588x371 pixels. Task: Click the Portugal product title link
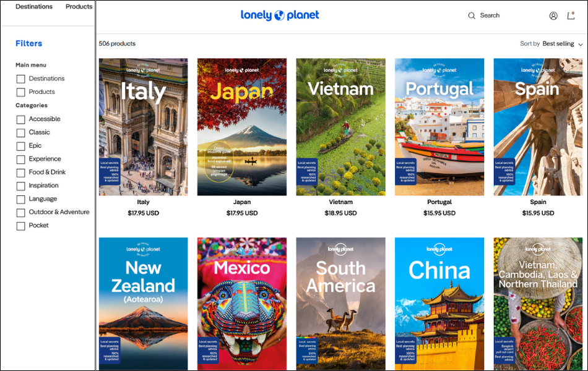tap(439, 202)
